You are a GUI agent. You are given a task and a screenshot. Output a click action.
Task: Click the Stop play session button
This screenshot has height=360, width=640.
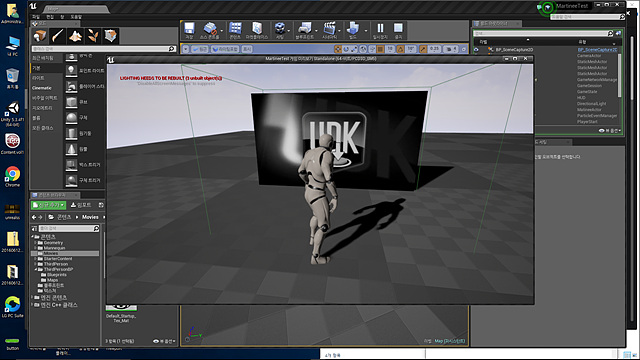point(398,30)
